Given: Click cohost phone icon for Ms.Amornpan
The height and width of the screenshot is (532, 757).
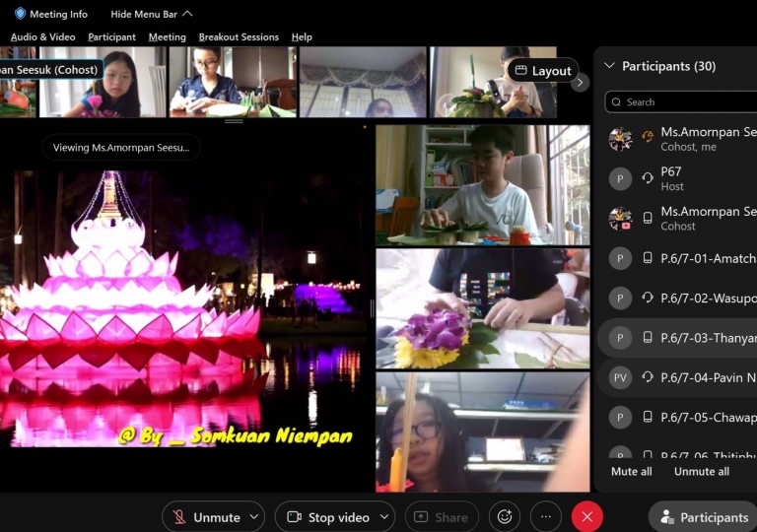Looking at the screenshot, I should [x=648, y=218].
